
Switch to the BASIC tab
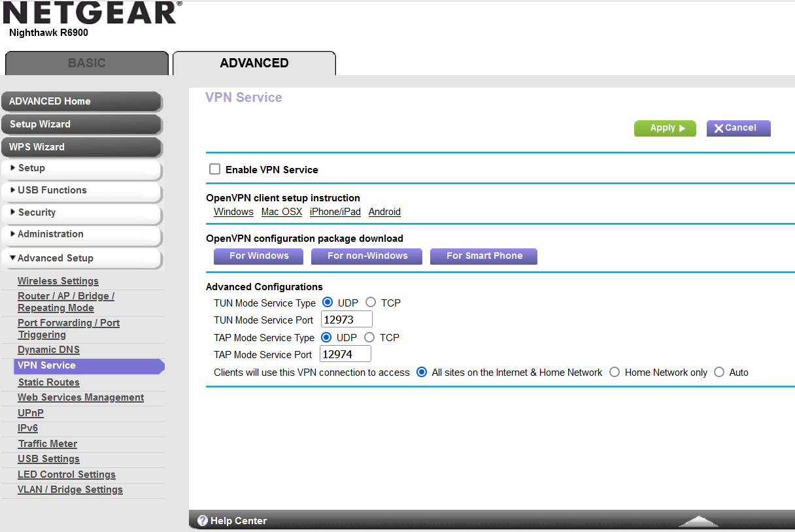86,63
